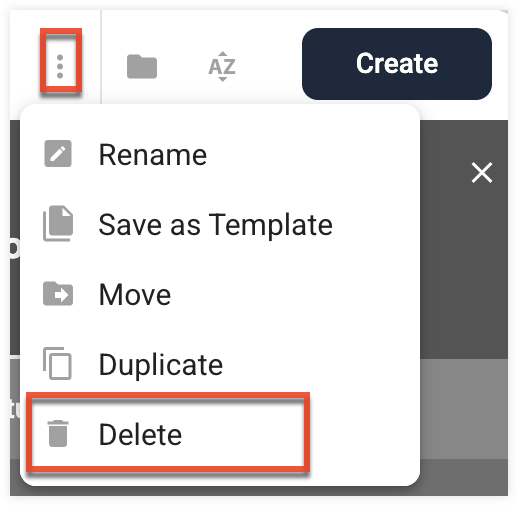Click the overlapping squares Duplicate icon
Screen dimensions: 518x506
pos(57,363)
